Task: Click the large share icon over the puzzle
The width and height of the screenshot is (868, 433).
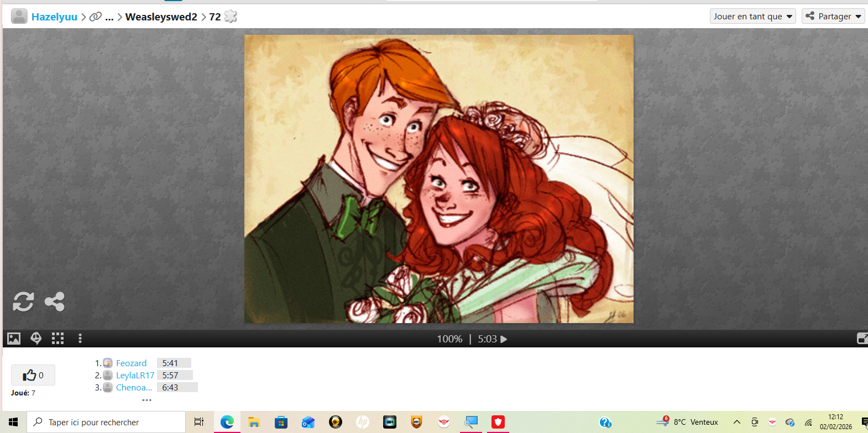Action: (55, 302)
